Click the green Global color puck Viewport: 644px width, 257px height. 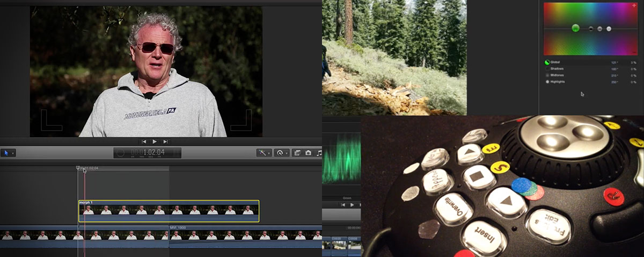click(x=575, y=28)
